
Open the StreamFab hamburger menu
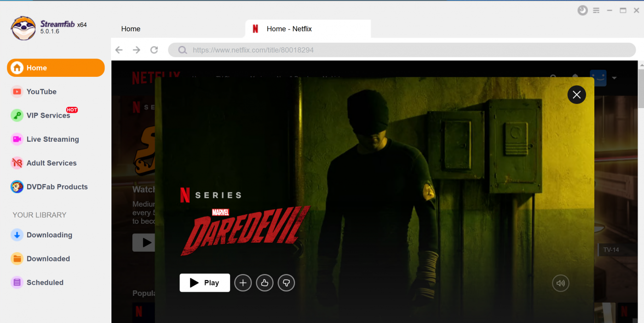point(596,10)
